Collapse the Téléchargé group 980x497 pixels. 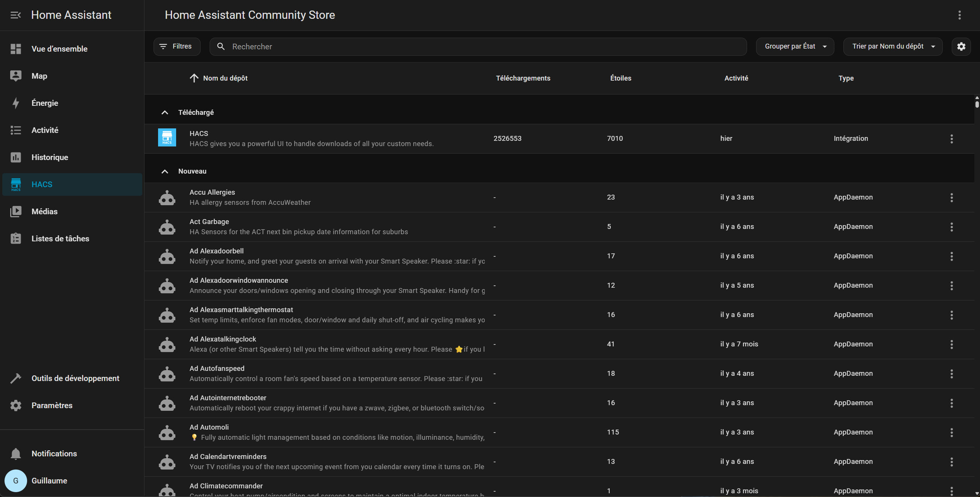point(165,113)
